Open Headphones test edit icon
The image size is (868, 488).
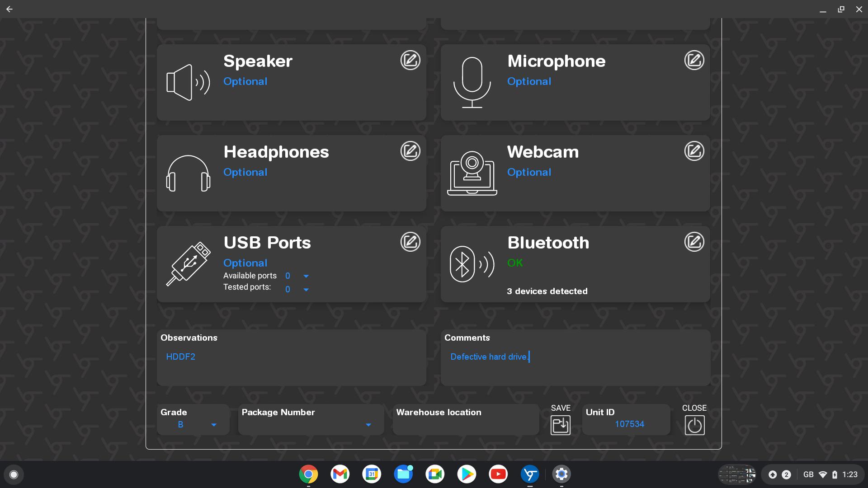(x=410, y=151)
